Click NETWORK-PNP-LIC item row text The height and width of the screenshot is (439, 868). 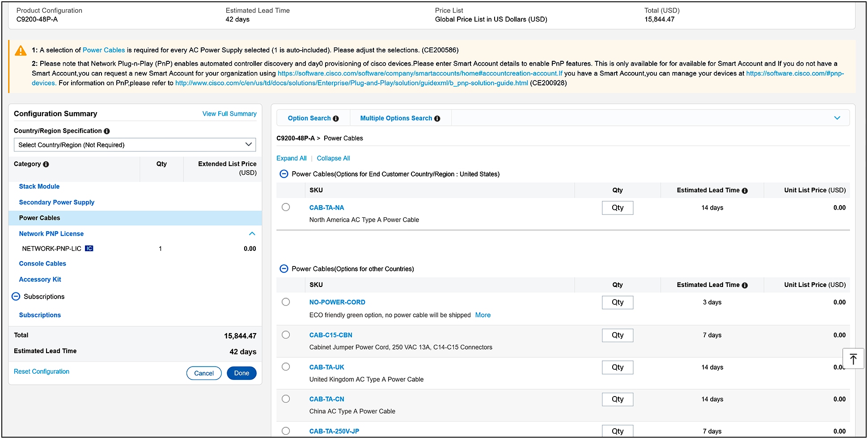pyautogui.click(x=52, y=249)
